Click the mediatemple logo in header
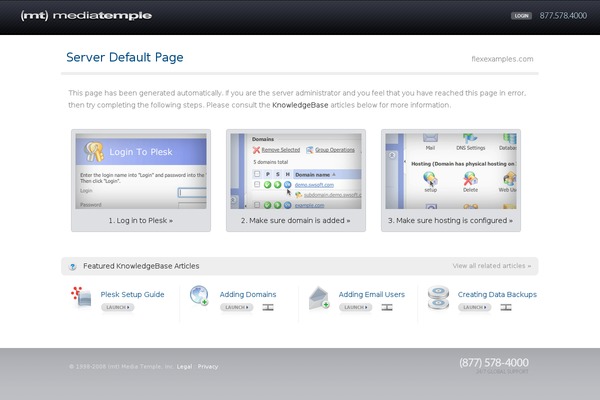 point(86,16)
